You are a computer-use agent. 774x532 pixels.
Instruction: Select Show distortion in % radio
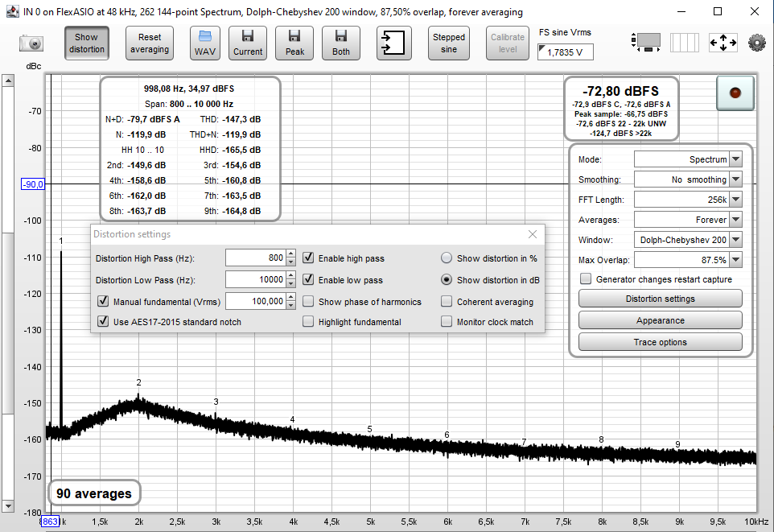pos(447,258)
